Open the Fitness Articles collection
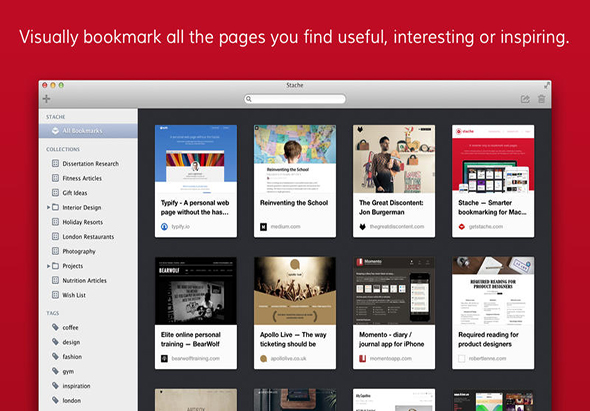The height and width of the screenshot is (411, 590). tap(88, 178)
